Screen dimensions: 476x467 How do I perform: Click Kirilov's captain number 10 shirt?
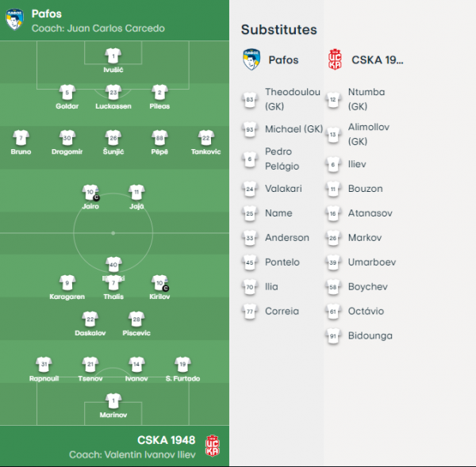160,283
